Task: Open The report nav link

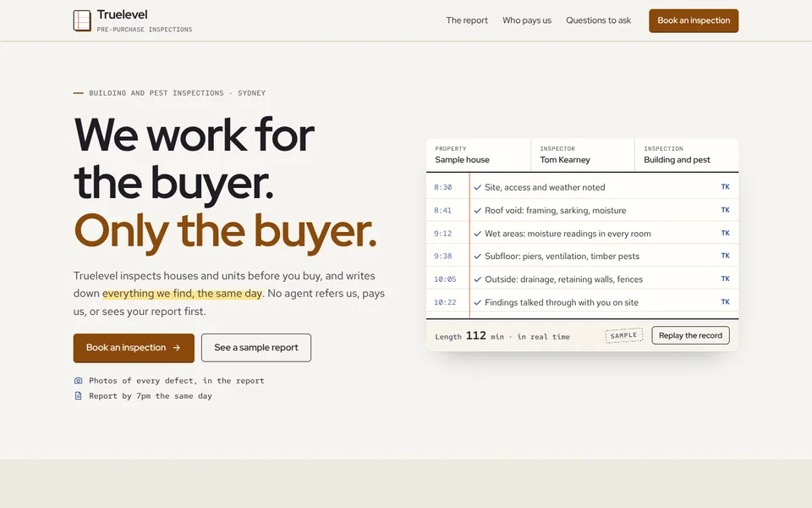Action: tap(467, 20)
